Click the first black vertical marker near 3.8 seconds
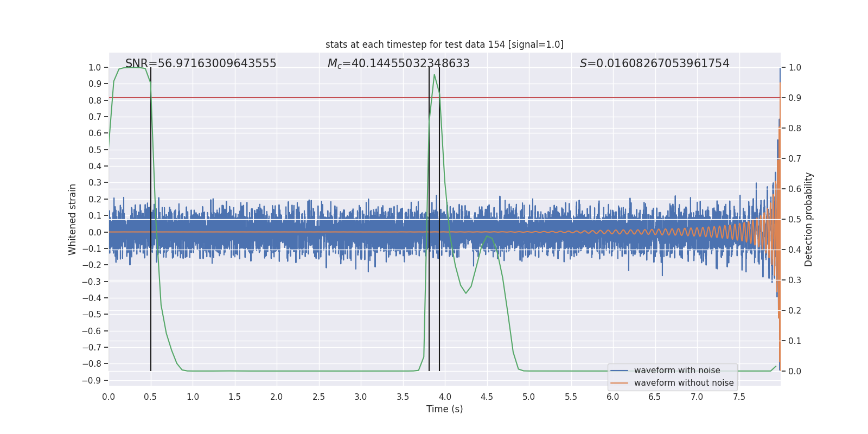This screenshot has height=434, width=868. click(x=429, y=219)
